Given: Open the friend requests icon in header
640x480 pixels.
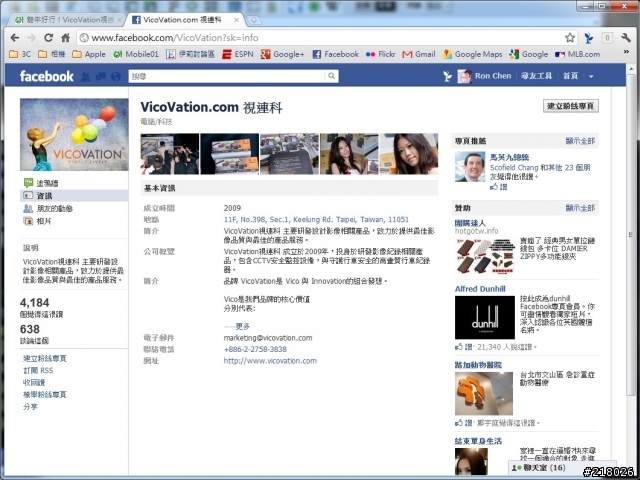Looking at the screenshot, I should pyautogui.click(x=85, y=76).
